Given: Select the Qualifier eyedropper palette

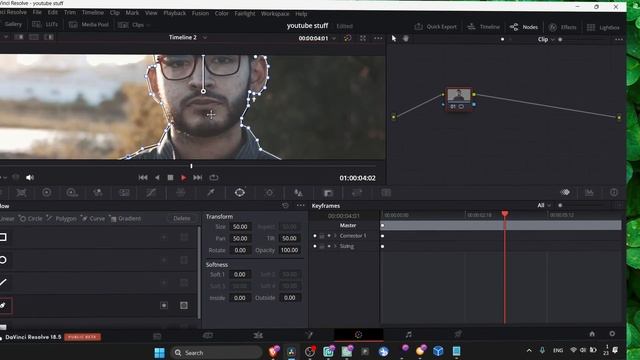Looking at the screenshot, I should click(211, 193).
